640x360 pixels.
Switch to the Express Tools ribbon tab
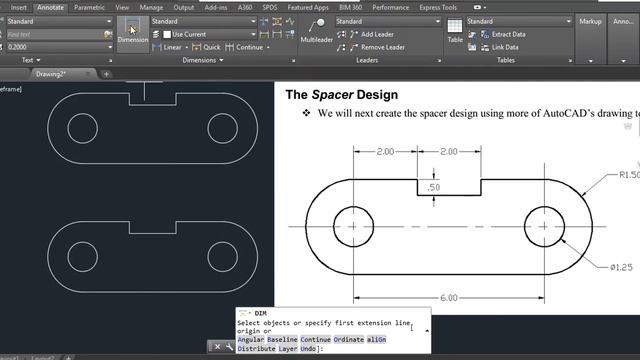click(x=438, y=7)
